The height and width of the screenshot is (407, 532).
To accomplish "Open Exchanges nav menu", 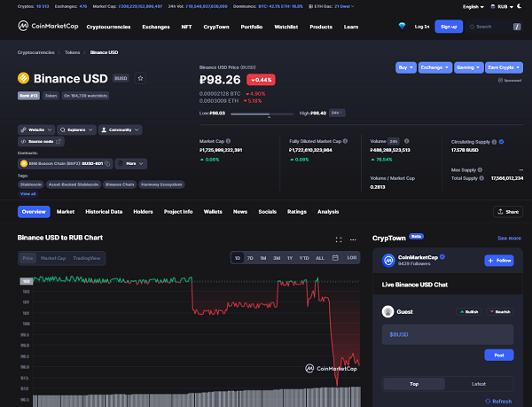I will pyautogui.click(x=156, y=27).
